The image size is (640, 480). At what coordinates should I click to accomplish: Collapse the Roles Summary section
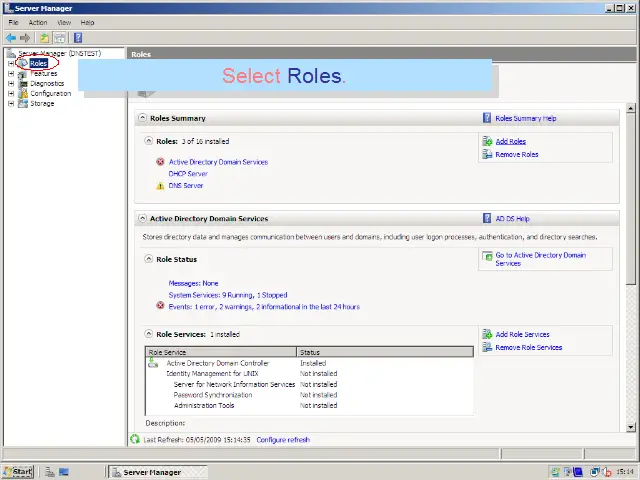click(142, 118)
